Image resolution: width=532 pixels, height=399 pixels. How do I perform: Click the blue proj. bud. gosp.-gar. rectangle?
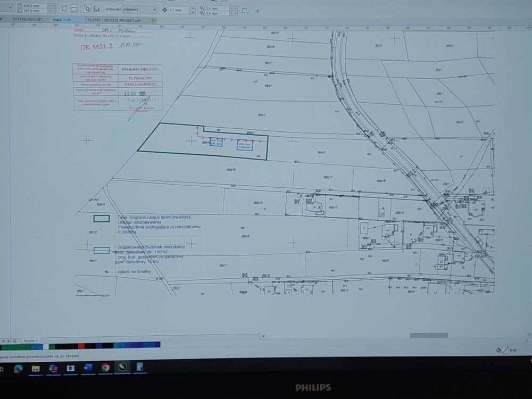[x=216, y=142]
